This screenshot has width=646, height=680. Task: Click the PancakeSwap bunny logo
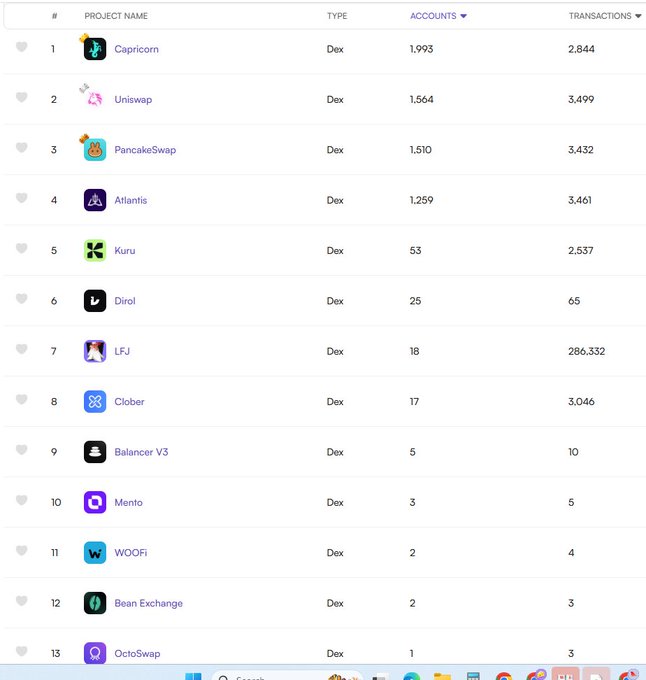95,150
